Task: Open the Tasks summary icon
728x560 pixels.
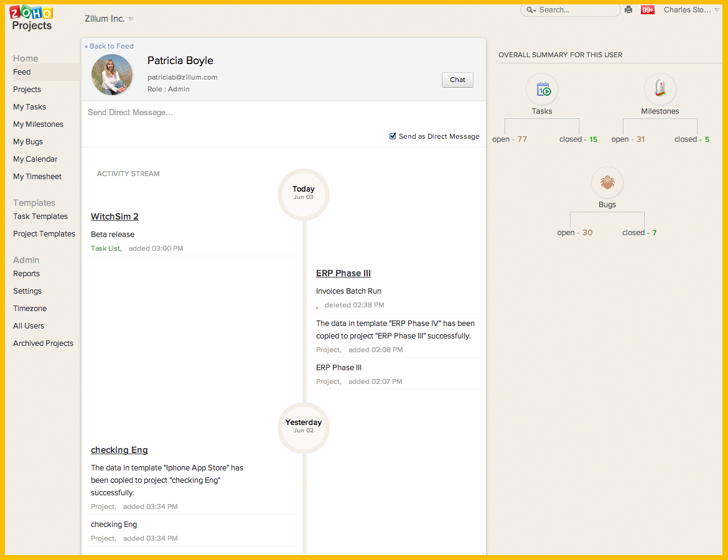Action: 541,89
